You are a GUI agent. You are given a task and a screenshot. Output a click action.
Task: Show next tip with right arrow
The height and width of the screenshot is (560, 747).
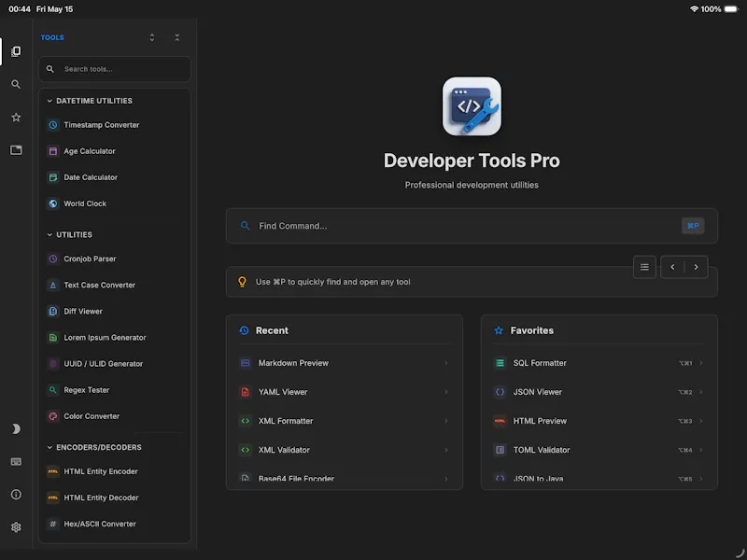(x=696, y=267)
